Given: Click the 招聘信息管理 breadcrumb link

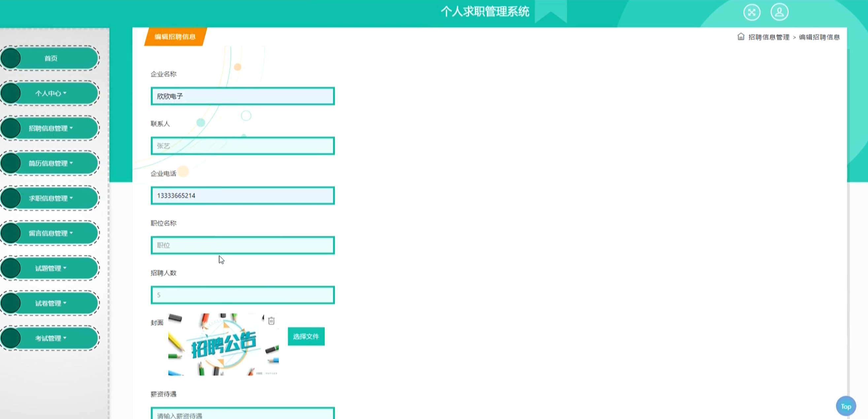Looking at the screenshot, I should tap(769, 37).
